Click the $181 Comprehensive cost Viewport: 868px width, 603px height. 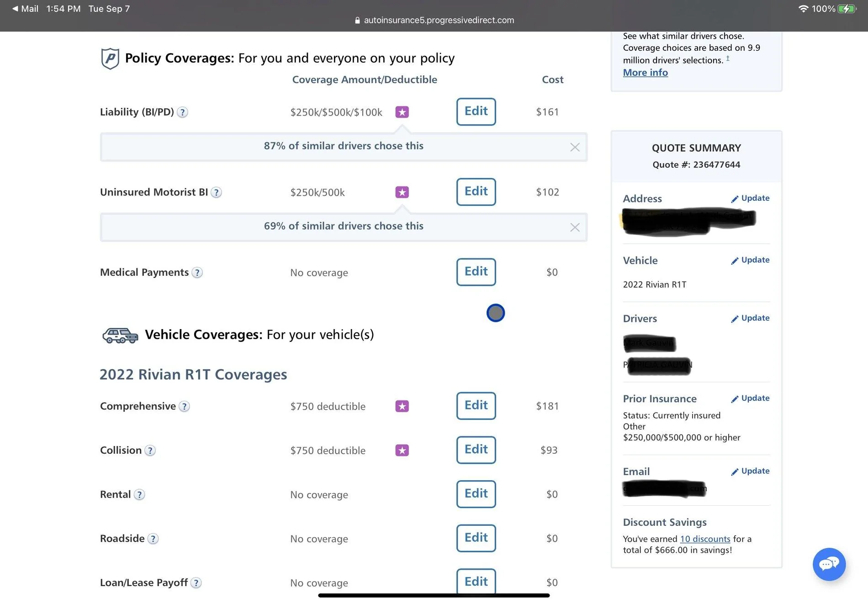pyautogui.click(x=547, y=406)
